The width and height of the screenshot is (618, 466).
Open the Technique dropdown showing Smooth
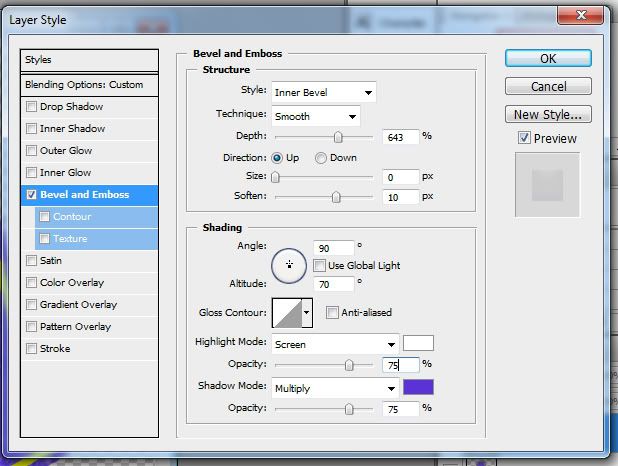(316, 116)
